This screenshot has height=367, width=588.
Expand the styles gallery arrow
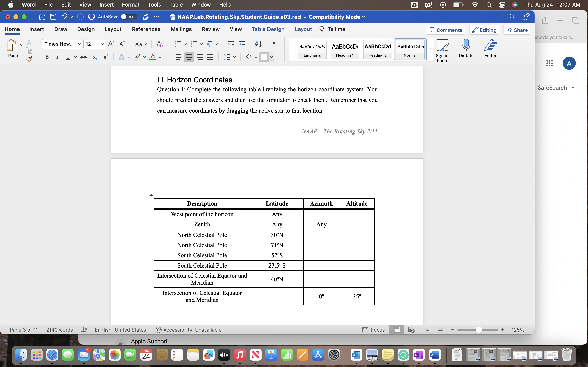point(430,49)
